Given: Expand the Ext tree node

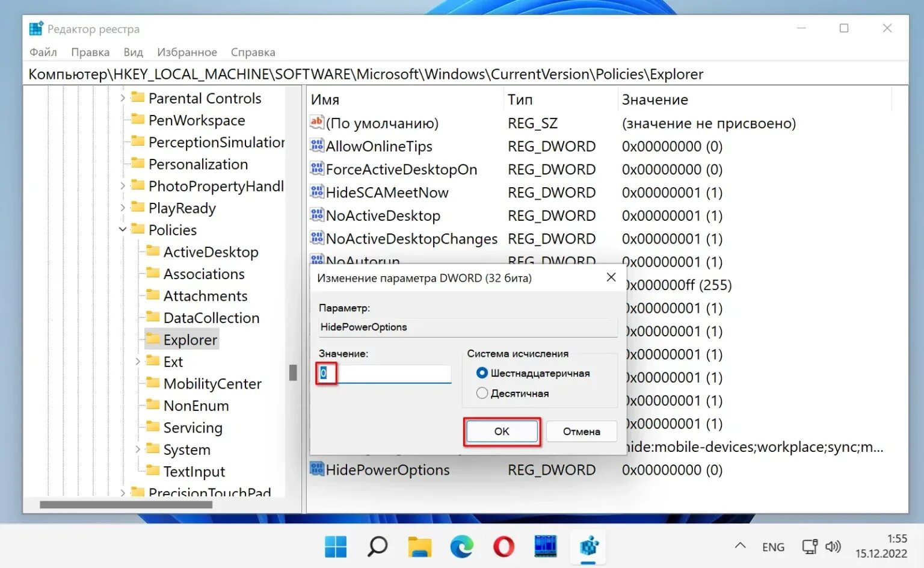Looking at the screenshot, I should (x=138, y=361).
